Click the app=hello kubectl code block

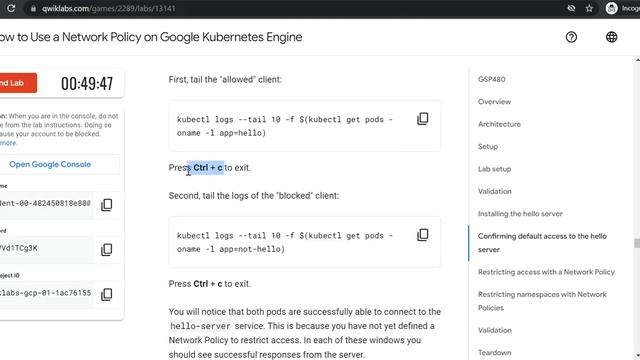[304, 126]
